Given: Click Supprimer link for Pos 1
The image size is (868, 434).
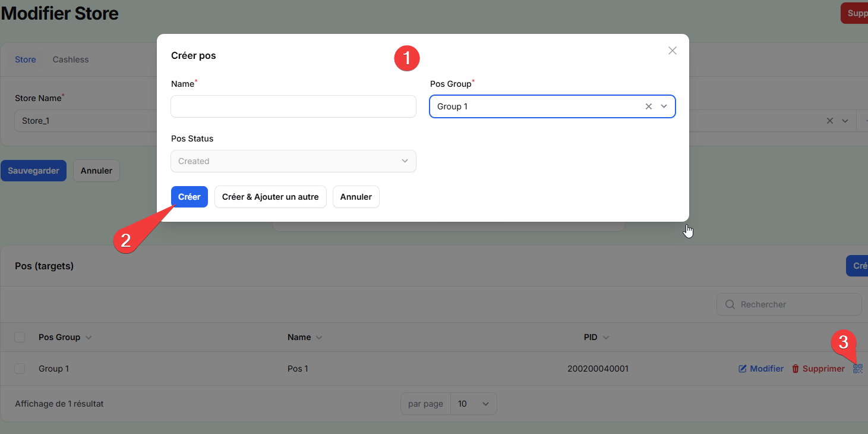Looking at the screenshot, I should point(818,369).
